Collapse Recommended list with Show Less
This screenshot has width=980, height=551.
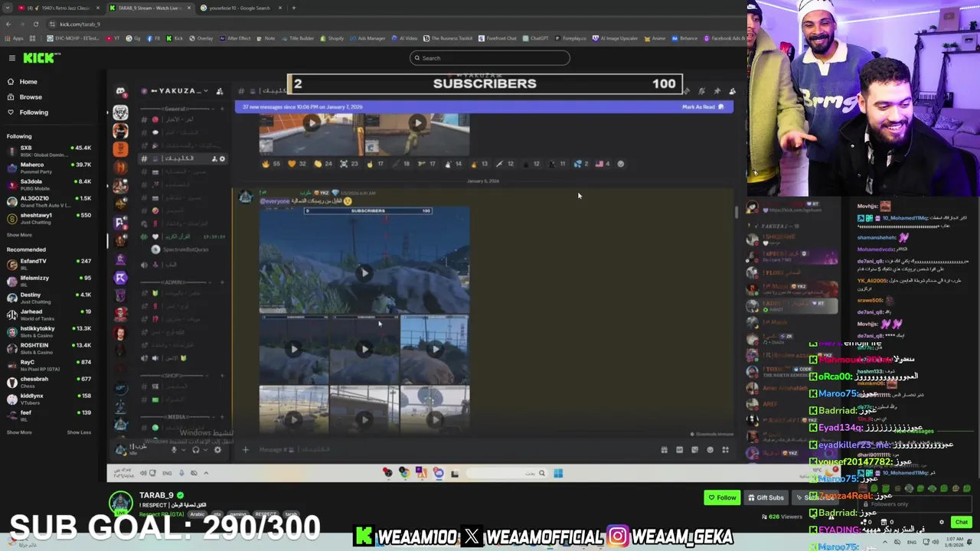79,432
